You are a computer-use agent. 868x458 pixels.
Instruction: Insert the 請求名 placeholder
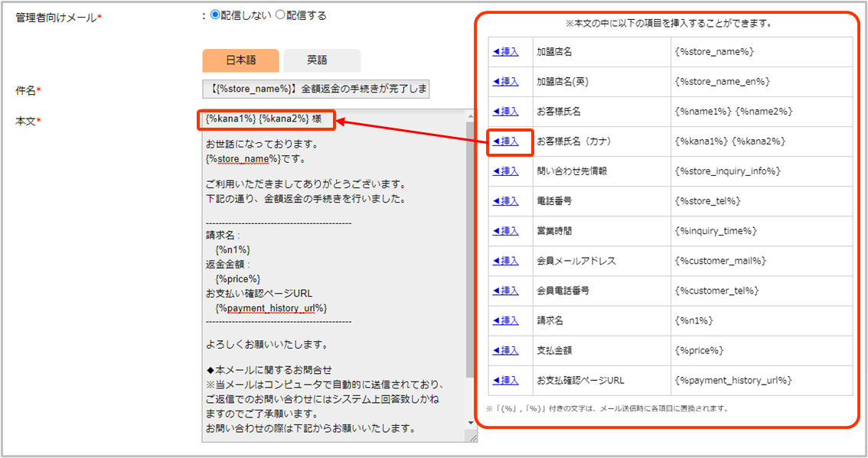[x=505, y=320]
